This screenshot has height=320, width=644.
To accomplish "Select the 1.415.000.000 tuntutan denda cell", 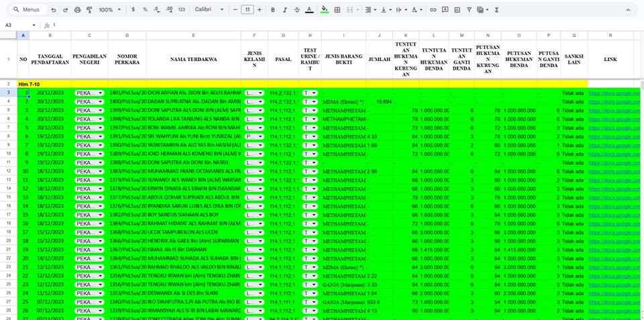I will [434, 250].
